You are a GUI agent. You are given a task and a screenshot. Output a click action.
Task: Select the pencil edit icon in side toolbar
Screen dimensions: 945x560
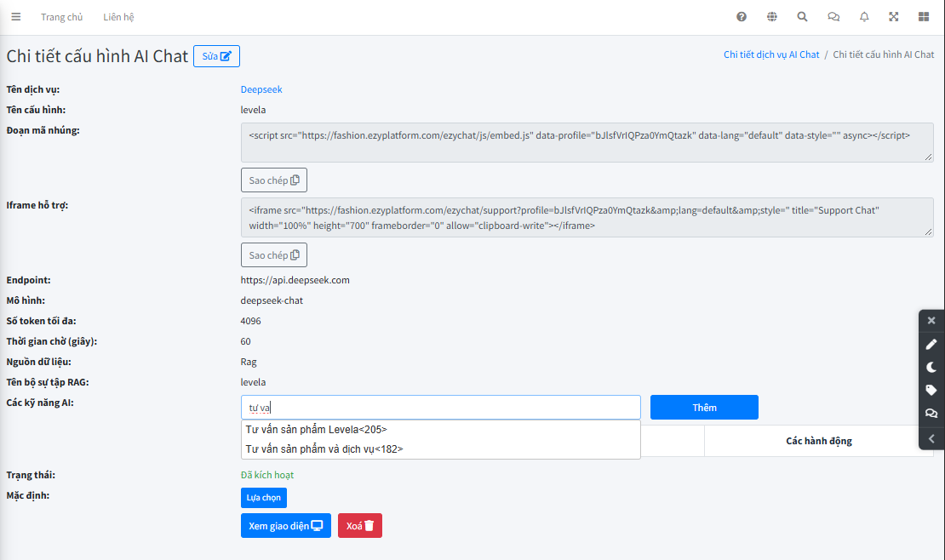click(x=931, y=344)
